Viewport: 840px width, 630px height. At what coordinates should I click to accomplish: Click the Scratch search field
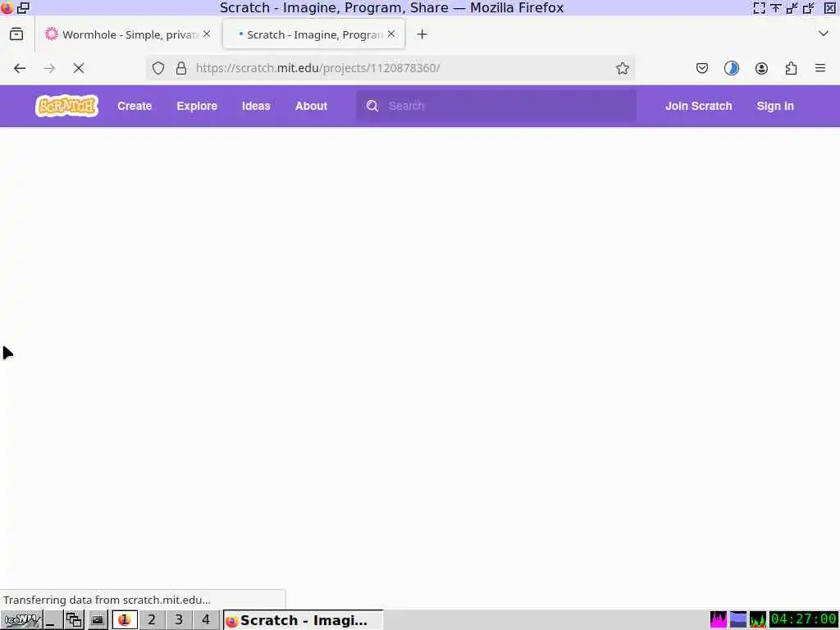pos(496,106)
